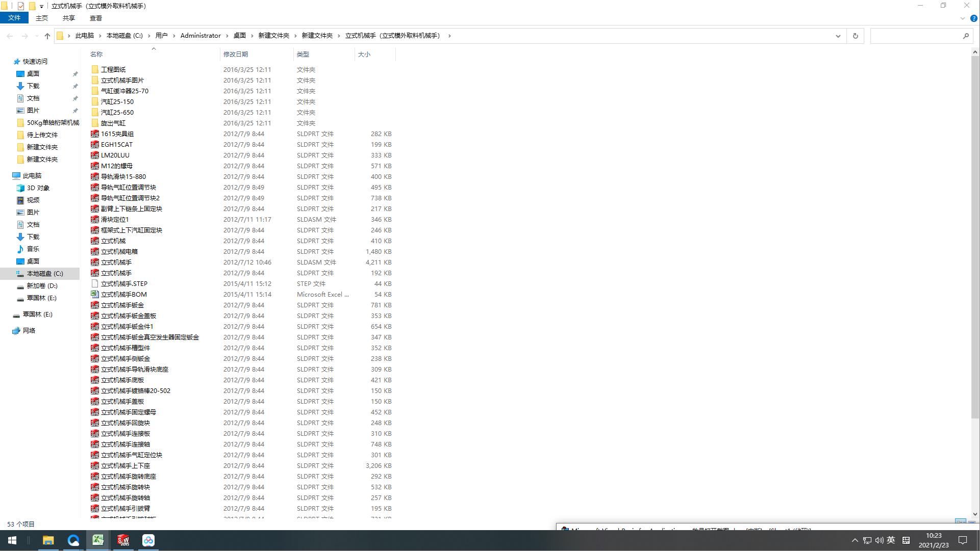Open the 文件 menu tab
This screenshot has height=551, width=980.
(x=14, y=18)
